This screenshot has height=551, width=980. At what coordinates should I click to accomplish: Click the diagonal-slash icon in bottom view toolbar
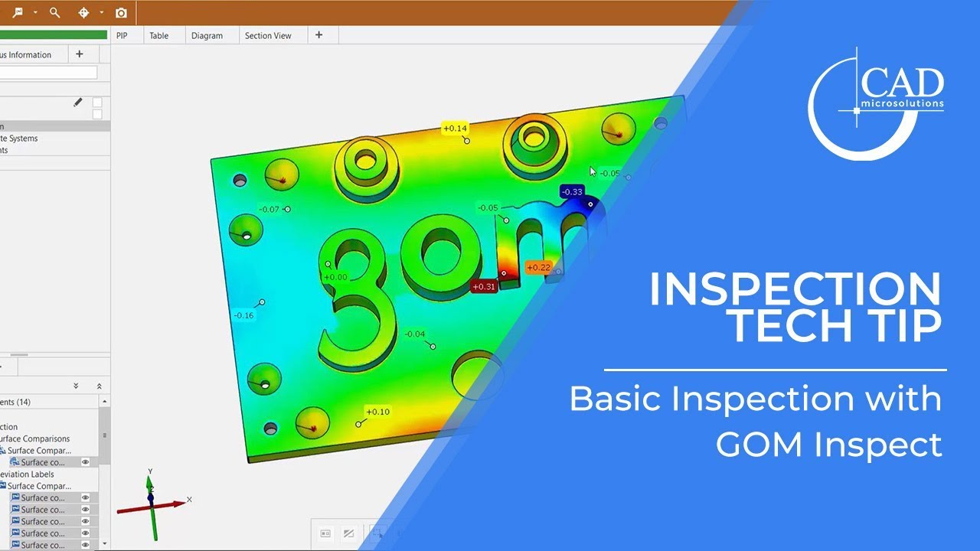348,533
